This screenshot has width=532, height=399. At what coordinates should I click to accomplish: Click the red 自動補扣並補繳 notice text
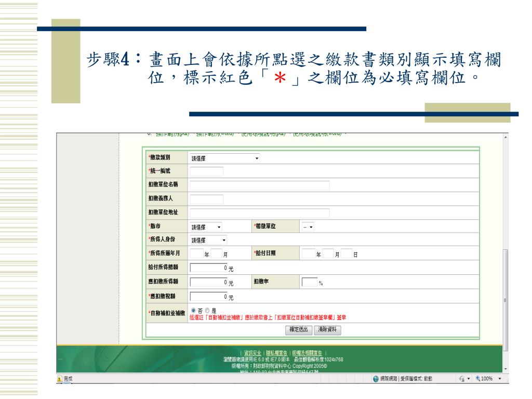[x=268, y=317]
